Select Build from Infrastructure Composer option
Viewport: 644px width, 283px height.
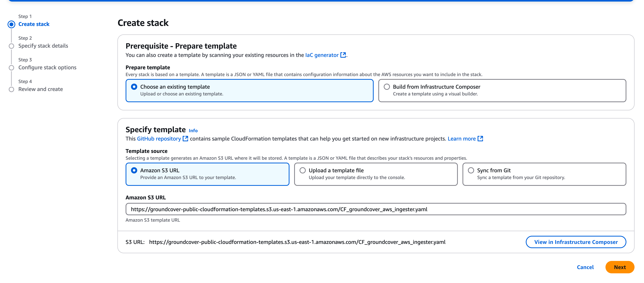click(386, 87)
